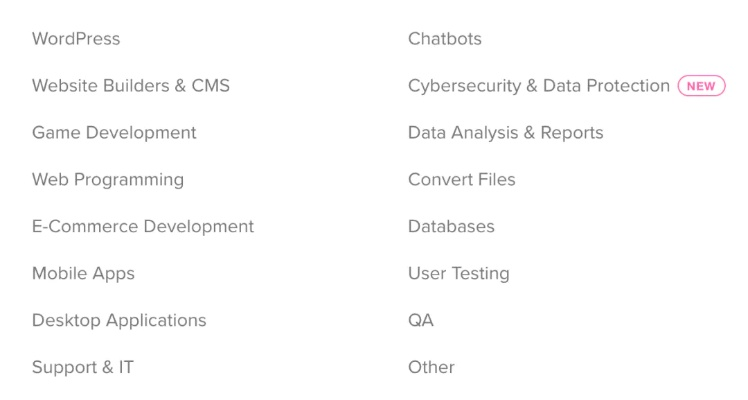The width and height of the screenshot is (748, 400).
Task: Select the Databases link
Action: click(451, 227)
